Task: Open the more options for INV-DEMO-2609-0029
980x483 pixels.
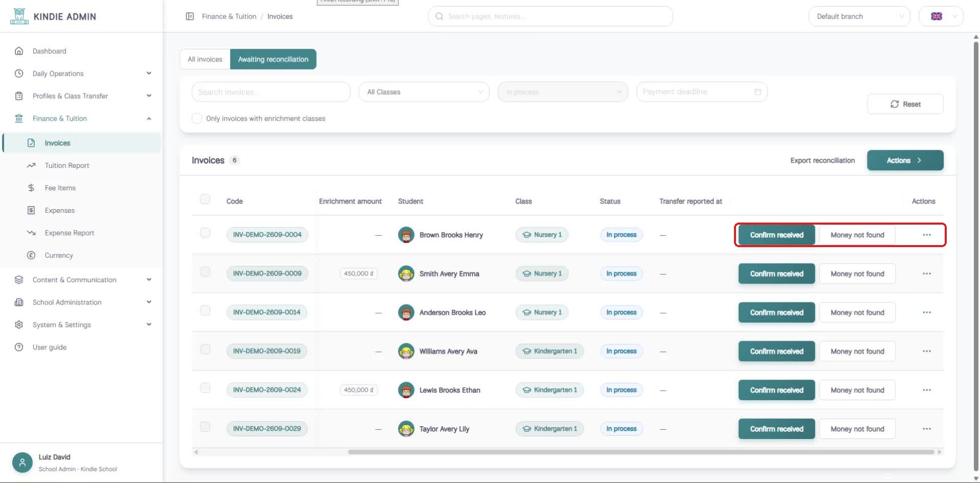Action: point(926,429)
